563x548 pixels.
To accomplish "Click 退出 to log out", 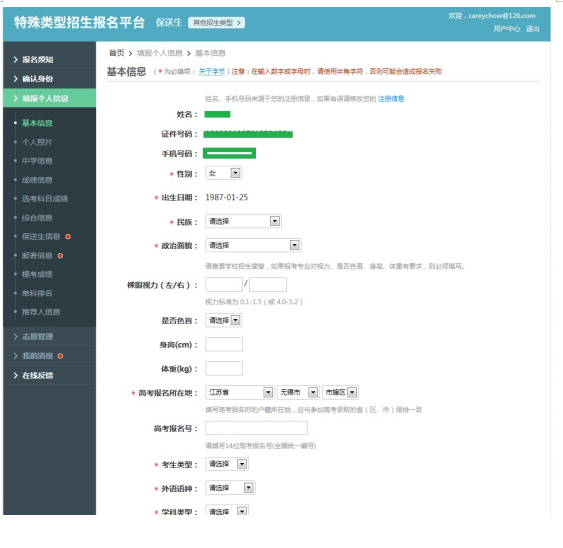I will tap(532, 29).
